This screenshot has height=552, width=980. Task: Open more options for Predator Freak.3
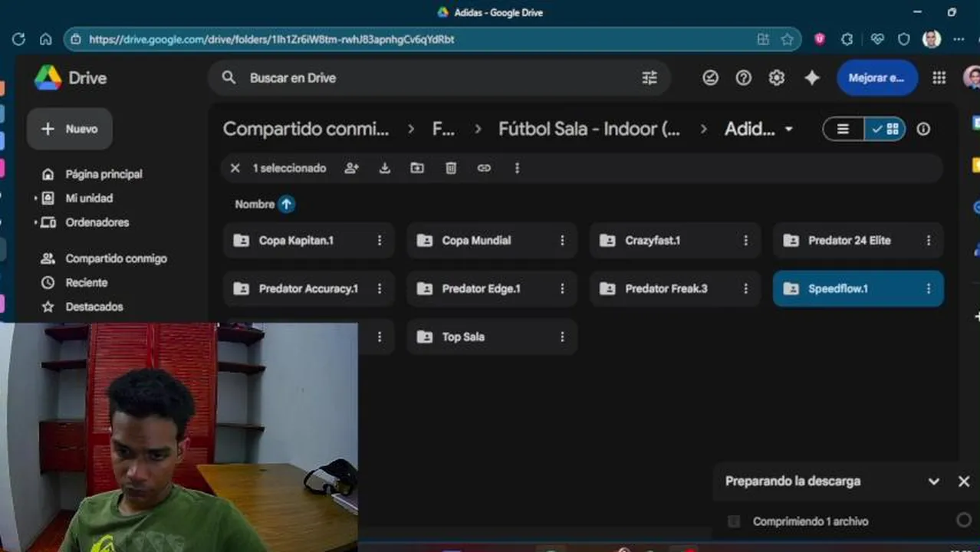pos(745,288)
